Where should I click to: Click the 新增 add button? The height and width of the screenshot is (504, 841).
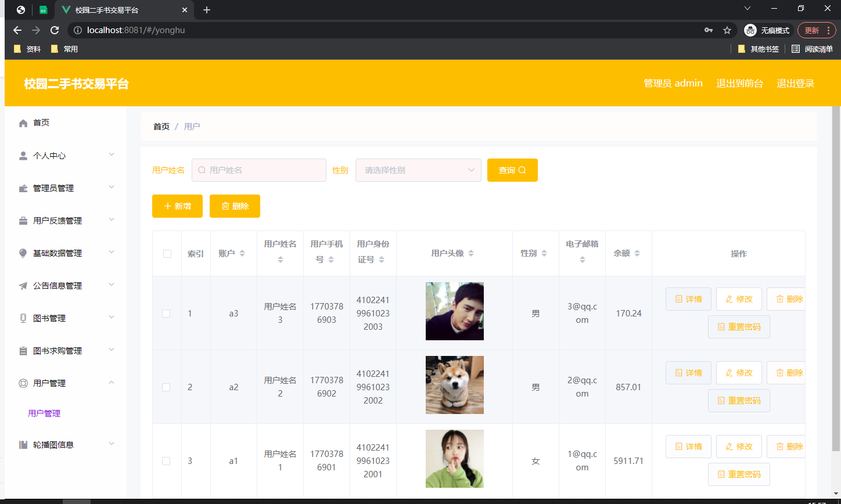[x=177, y=206]
